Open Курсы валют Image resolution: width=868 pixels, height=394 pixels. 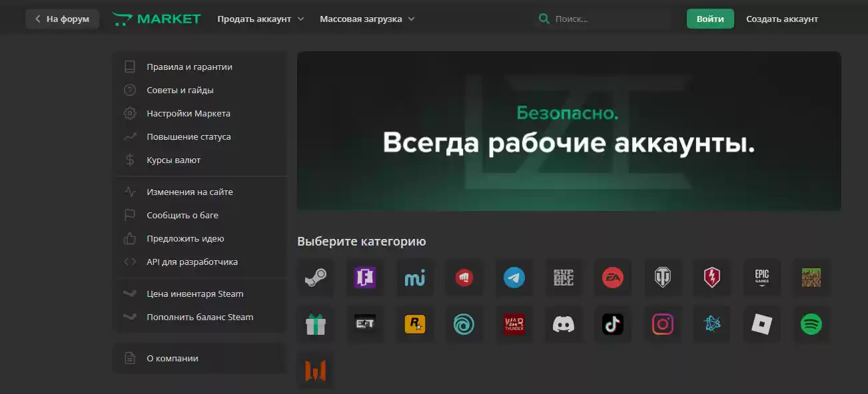[201, 160]
